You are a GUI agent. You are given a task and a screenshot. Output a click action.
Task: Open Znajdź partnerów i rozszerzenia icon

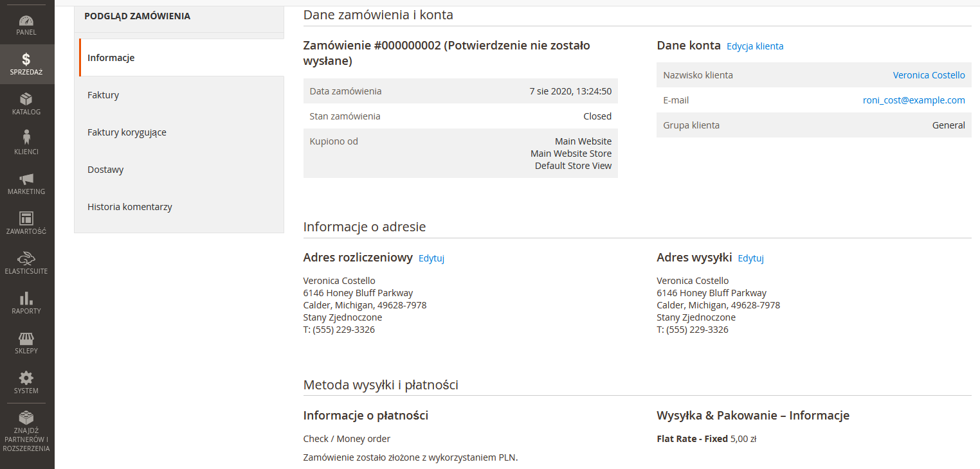pos(26,418)
